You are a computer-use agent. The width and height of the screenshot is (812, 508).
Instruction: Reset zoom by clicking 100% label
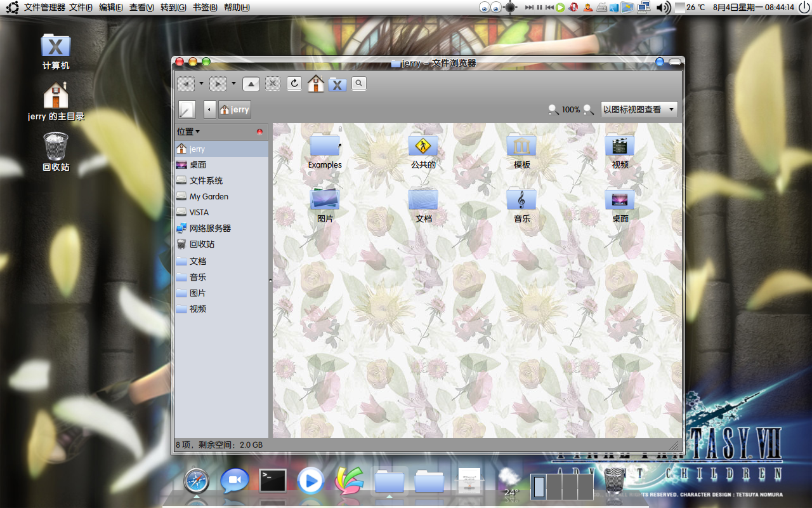click(571, 110)
